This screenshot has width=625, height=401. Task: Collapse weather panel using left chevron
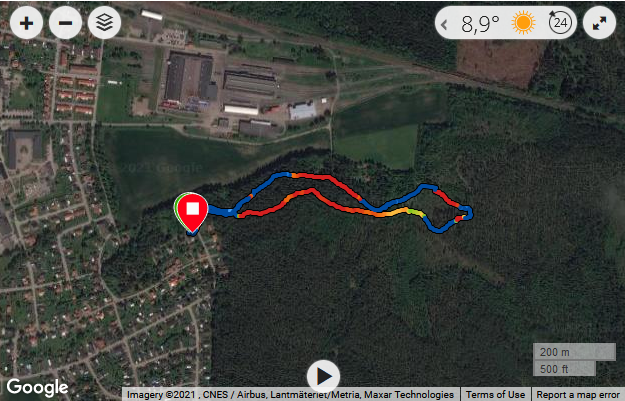click(x=444, y=24)
